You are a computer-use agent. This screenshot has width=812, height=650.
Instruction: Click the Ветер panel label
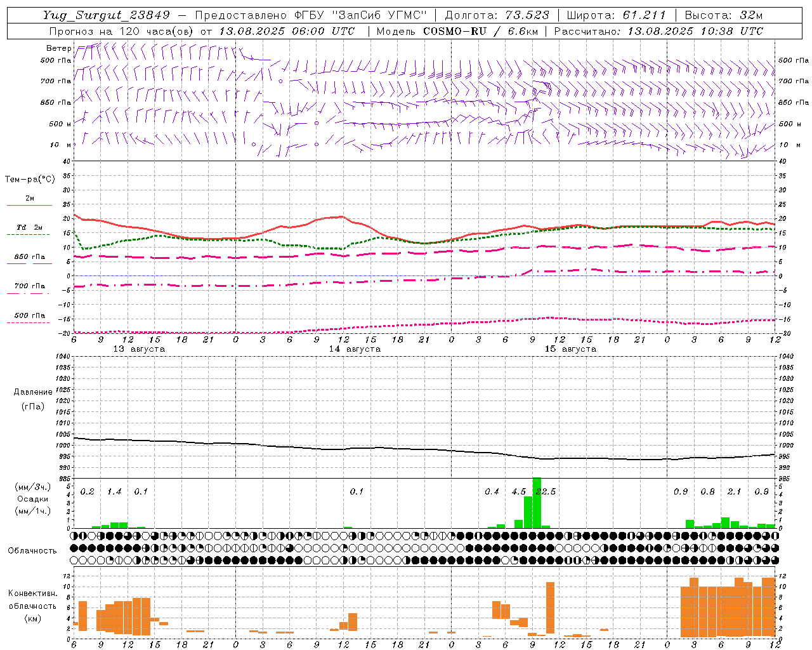[x=58, y=48]
